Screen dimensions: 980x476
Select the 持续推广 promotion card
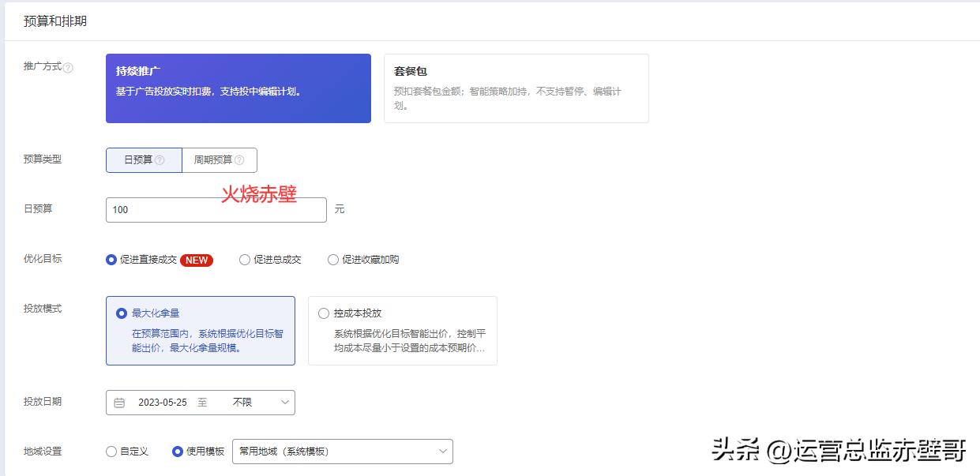(238, 88)
